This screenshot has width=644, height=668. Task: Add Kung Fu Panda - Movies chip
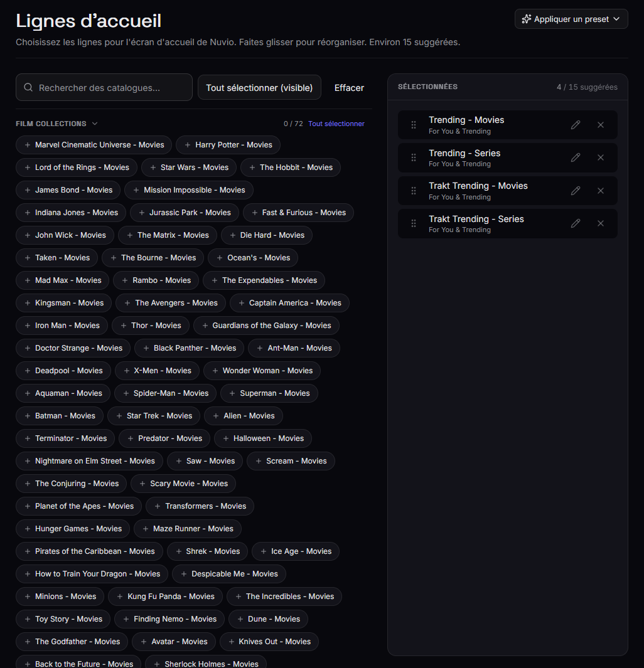click(x=165, y=596)
